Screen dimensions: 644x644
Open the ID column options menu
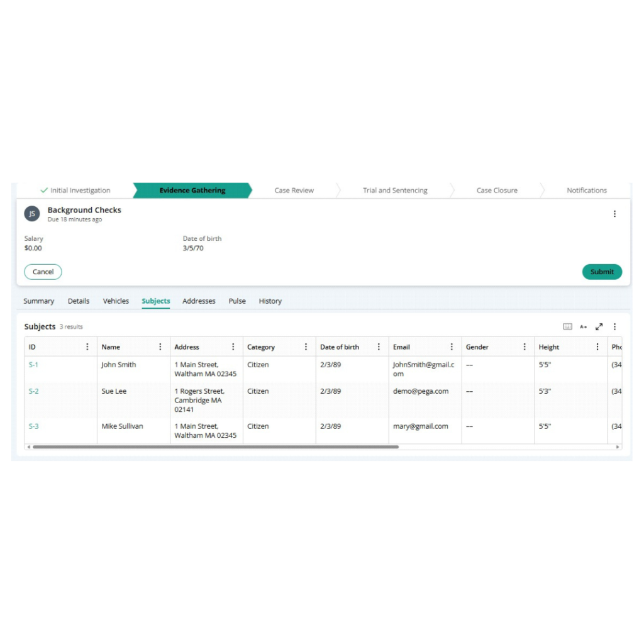coord(87,347)
